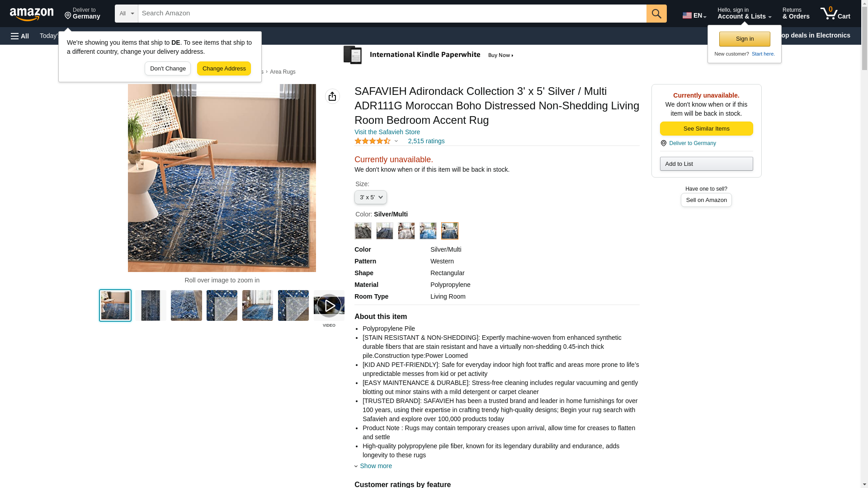
Task: Click the magnifying glass search button
Action: (x=656, y=14)
